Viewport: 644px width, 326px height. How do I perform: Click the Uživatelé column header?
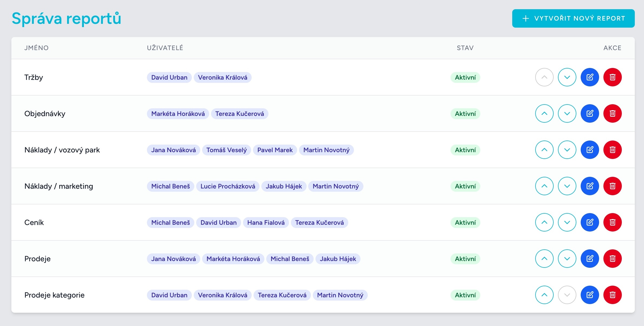tap(165, 48)
